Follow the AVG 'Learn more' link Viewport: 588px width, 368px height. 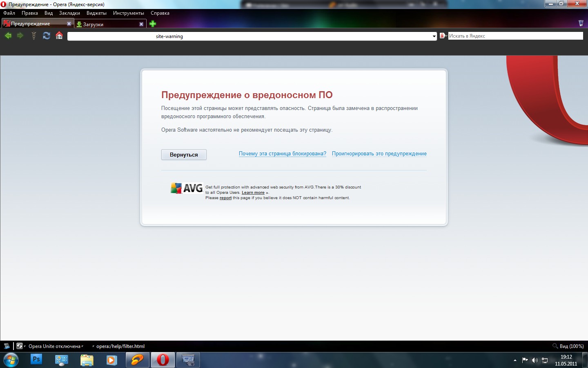pyautogui.click(x=253, y=193)
